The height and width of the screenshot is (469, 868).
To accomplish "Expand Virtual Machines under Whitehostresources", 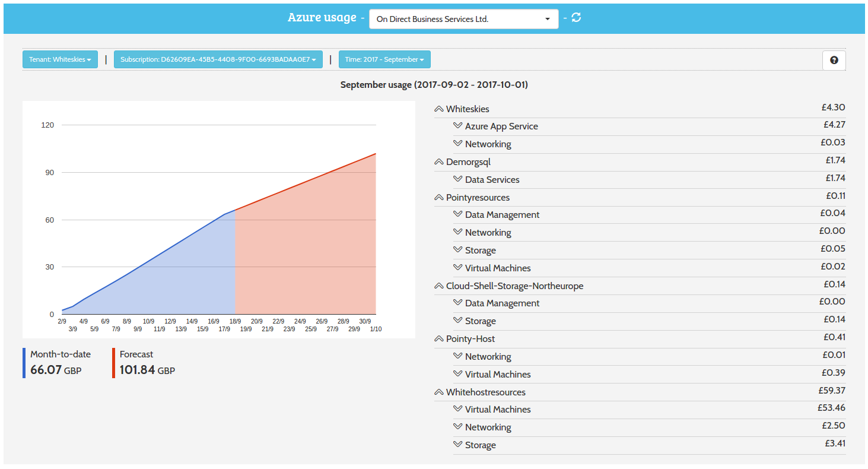I will pyautogui.click(x=457, y=409).
